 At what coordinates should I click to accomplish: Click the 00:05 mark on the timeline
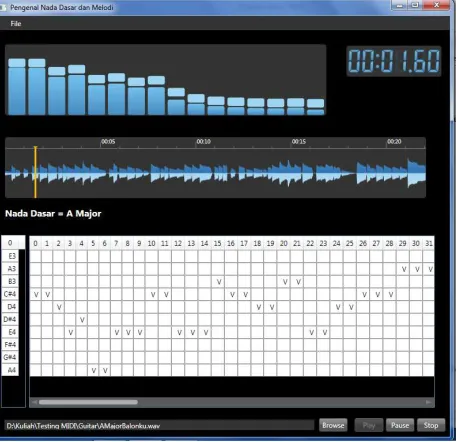tap(108, 142)
